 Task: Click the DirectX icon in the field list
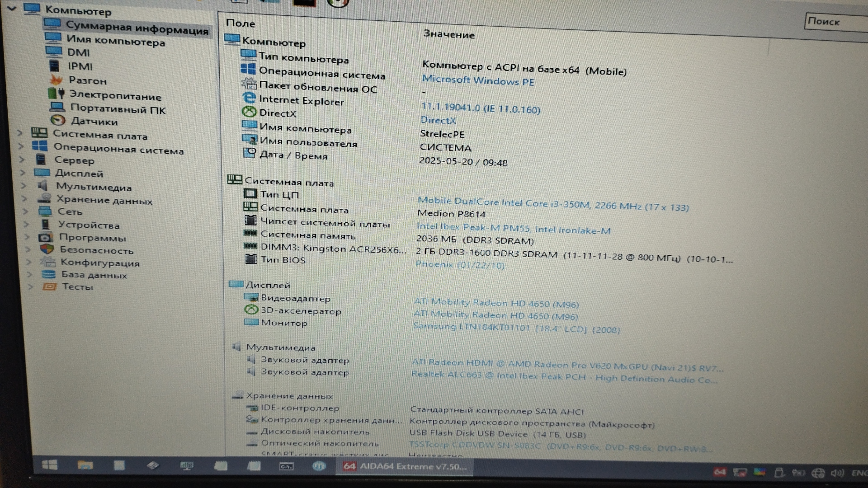tap(249, 112)
